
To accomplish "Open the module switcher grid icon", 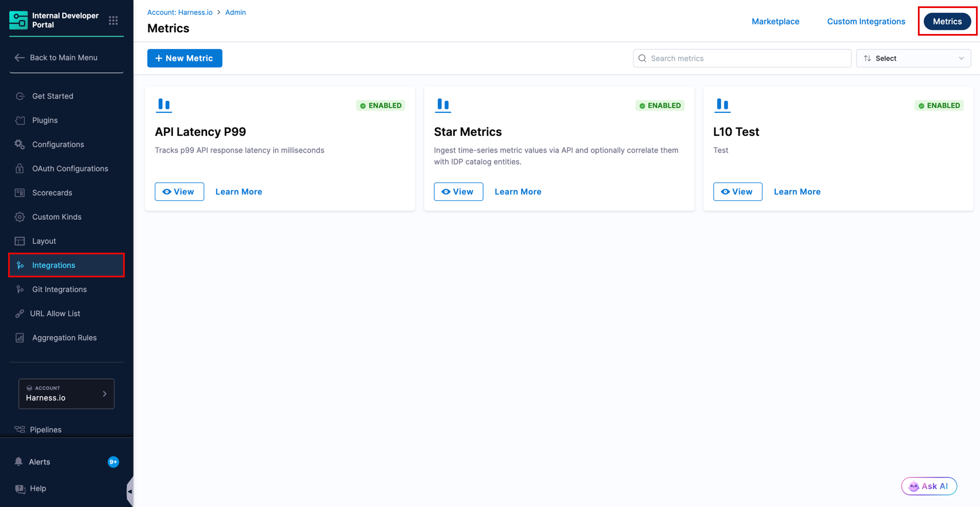I will coord(113,20).
